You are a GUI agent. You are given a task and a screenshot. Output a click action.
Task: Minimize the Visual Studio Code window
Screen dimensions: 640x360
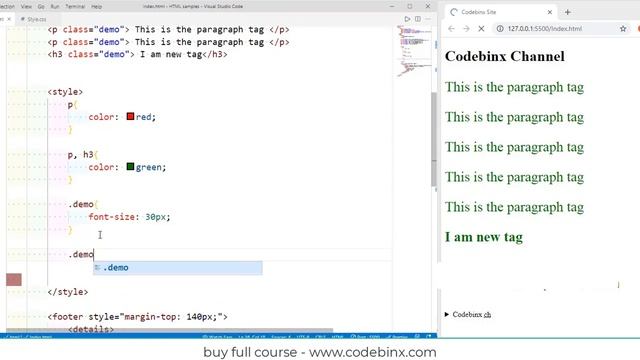(392, 6)
